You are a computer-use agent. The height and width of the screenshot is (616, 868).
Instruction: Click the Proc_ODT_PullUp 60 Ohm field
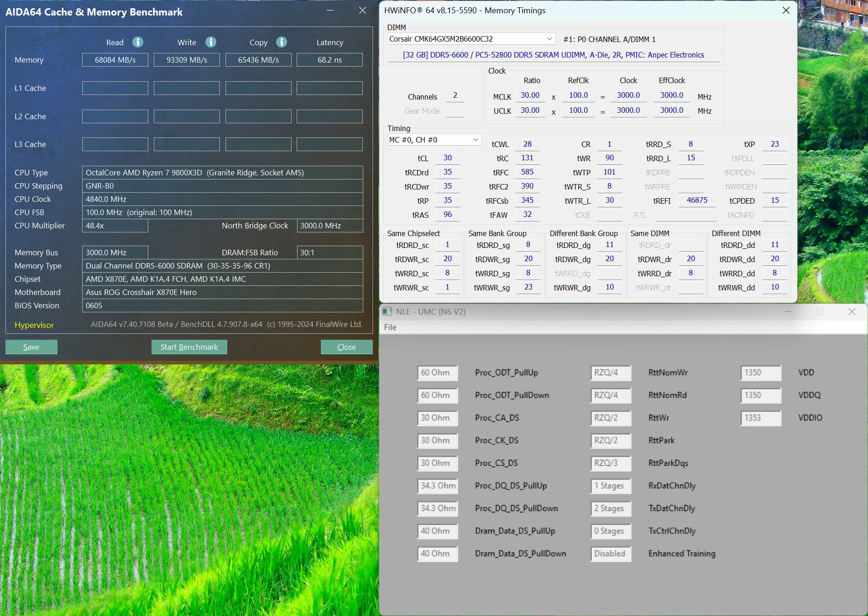pos(437,373)
